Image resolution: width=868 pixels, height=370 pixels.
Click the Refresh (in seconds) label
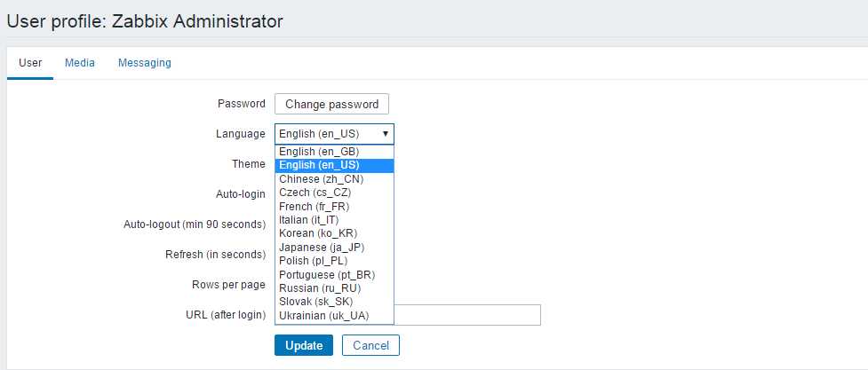(215, 255)
